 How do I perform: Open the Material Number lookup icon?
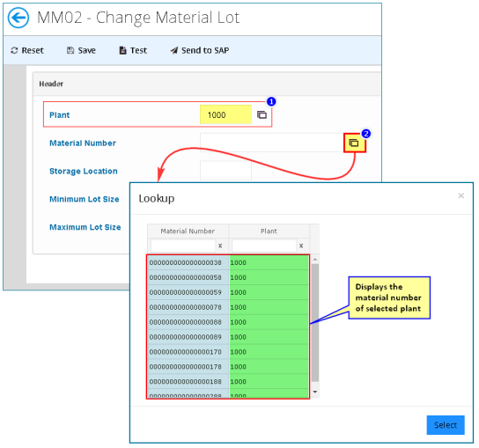(354, 143)
